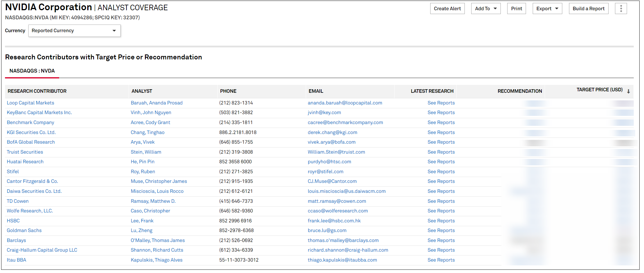644x273 pixels.
Task: Open analyst Arya, Vivek profile
Action: (x=143, y=142)
